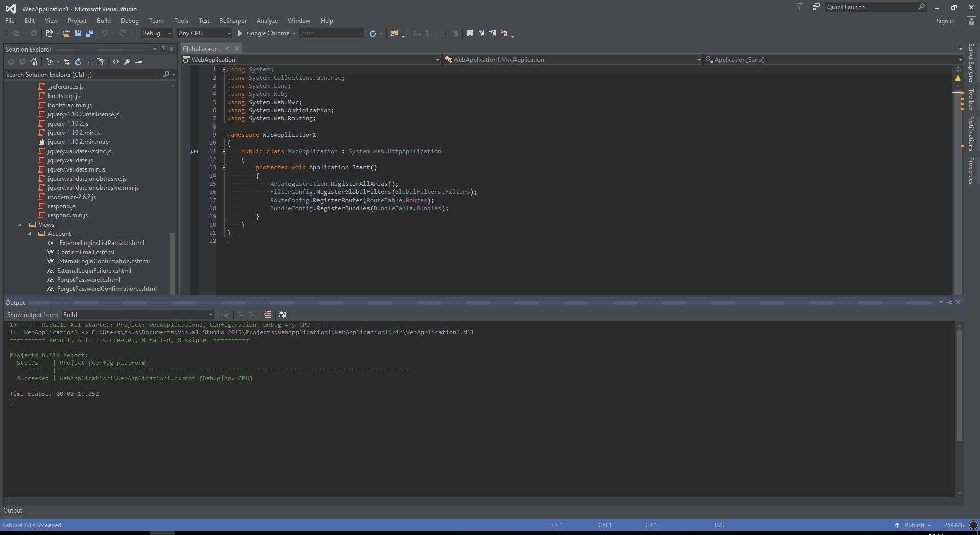Go to next bookmark icon
980x535 pixels.
(x=493, y=33)
